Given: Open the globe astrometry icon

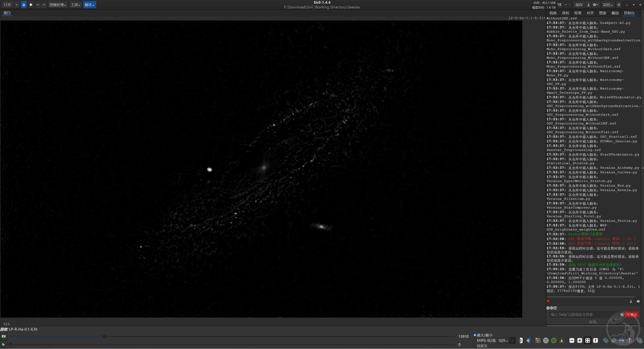Looking at the screenshot, I should click(546, 340).
